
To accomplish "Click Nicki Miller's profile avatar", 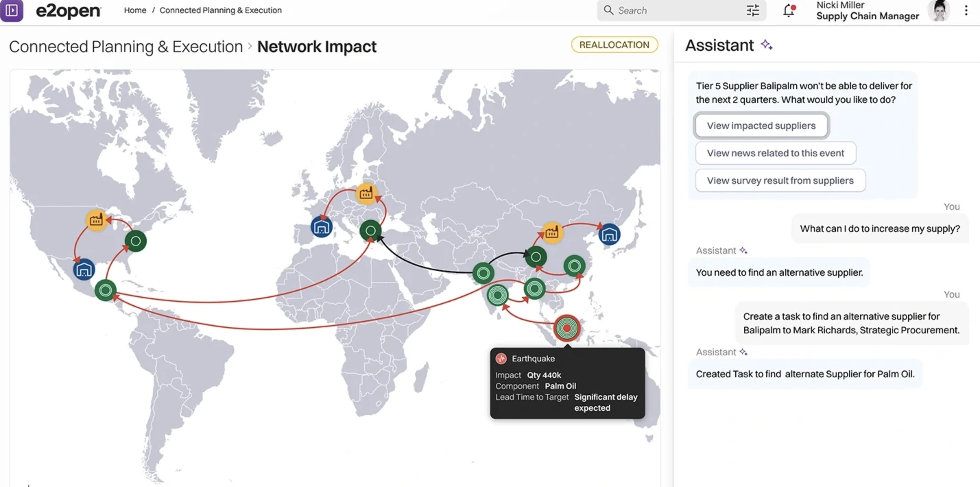I will tap(939, 10).
